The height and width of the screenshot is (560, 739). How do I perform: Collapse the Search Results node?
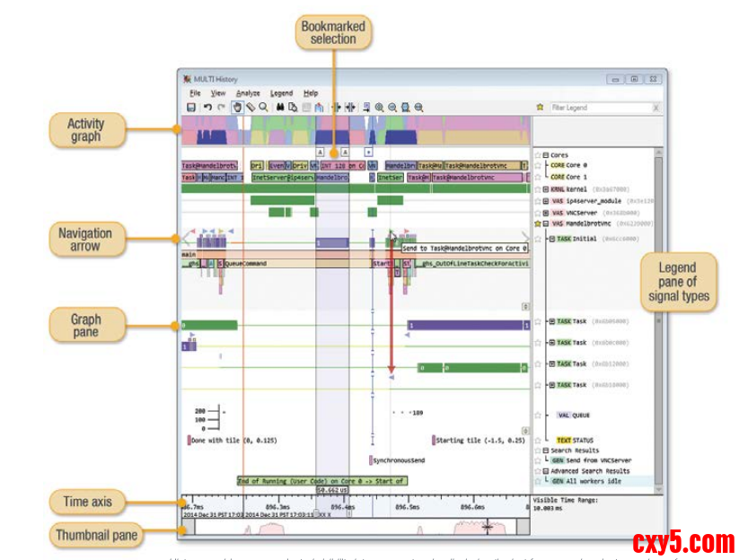[x=546, y=451]
